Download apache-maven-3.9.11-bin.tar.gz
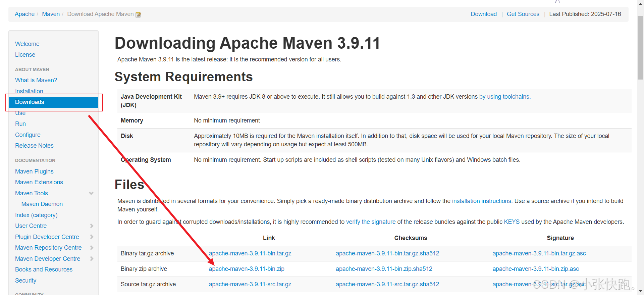Screen dimensions: 644x295 [x=250, y=253]
